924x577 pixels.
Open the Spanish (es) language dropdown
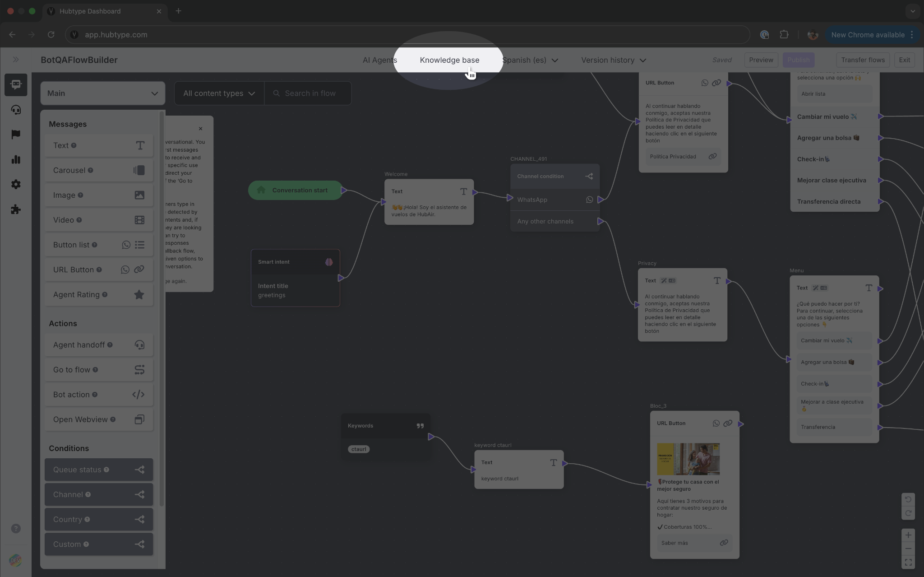point(530,60)
